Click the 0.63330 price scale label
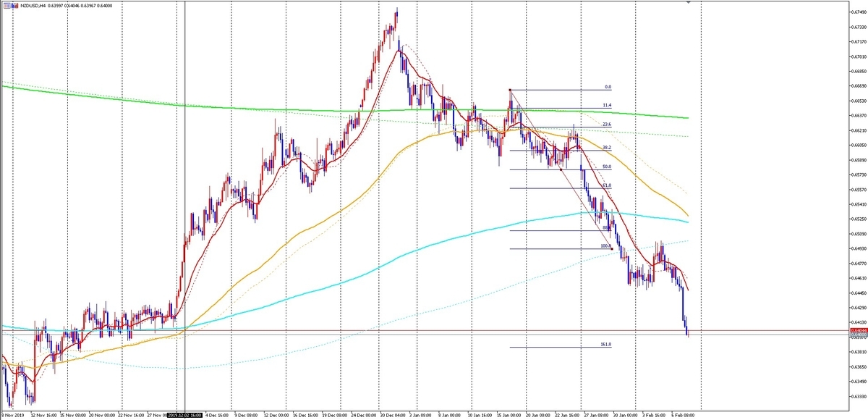868x420 pixels. (859, 396)
